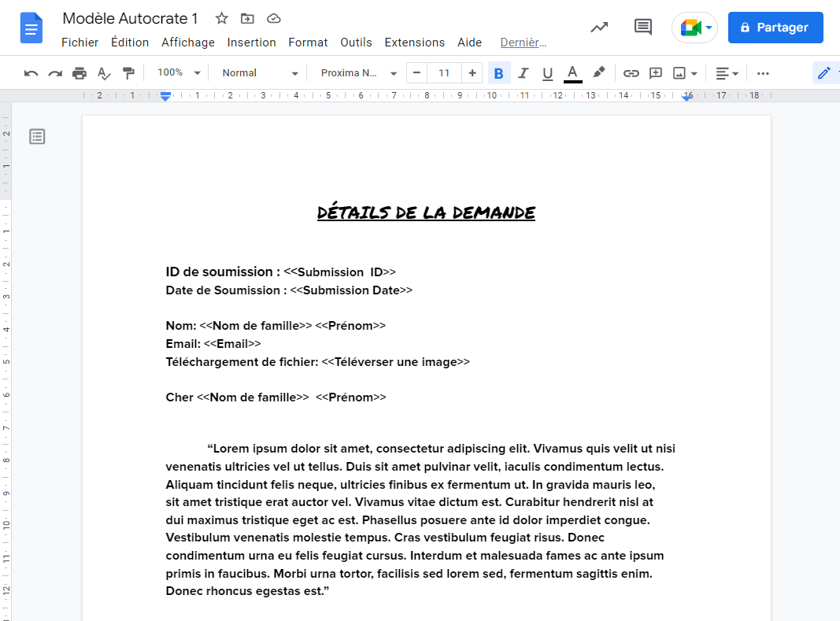Viewport: 840px width, 621px height.
Task: Open the comment history icon
Action: (643, 28)
